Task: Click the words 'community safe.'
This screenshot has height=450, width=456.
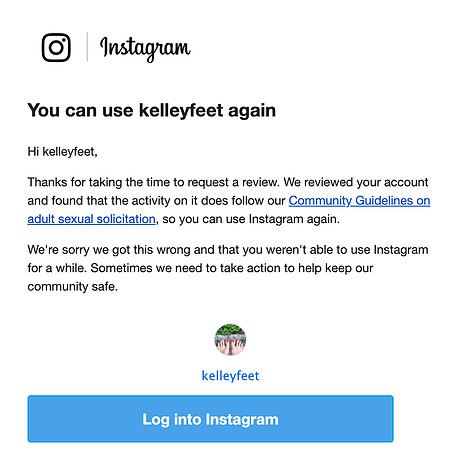Action: click(x=73, y=286)
